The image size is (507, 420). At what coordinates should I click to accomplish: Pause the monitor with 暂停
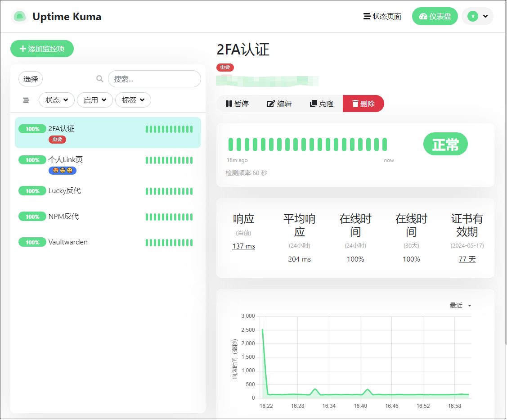(x=237, y=104)
